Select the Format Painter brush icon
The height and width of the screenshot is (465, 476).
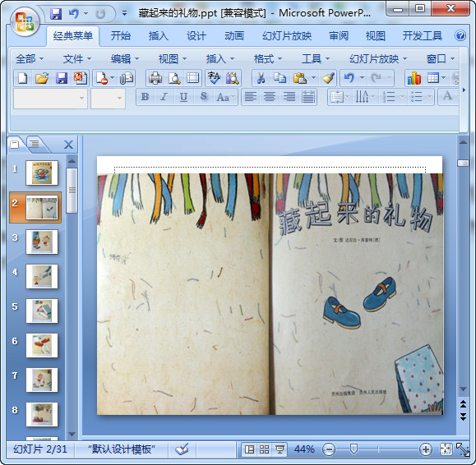click(x=328, y=78)
